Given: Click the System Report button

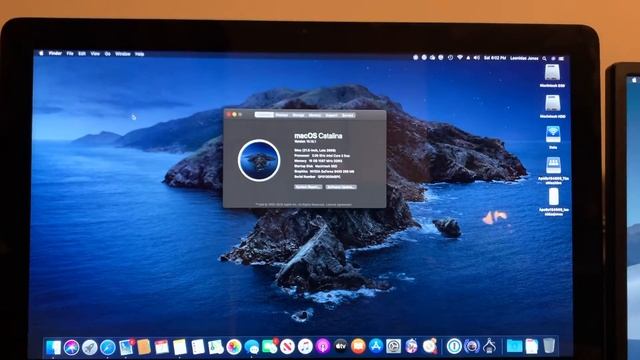Looking at the screenshot, I should point(308,187).
